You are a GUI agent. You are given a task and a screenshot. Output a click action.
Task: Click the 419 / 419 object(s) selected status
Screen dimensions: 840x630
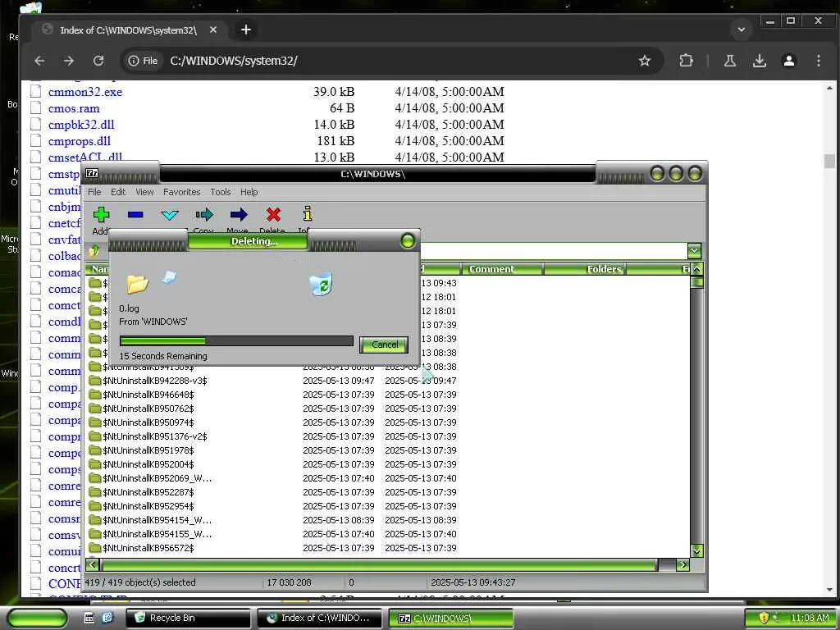[x=140, y=582]
